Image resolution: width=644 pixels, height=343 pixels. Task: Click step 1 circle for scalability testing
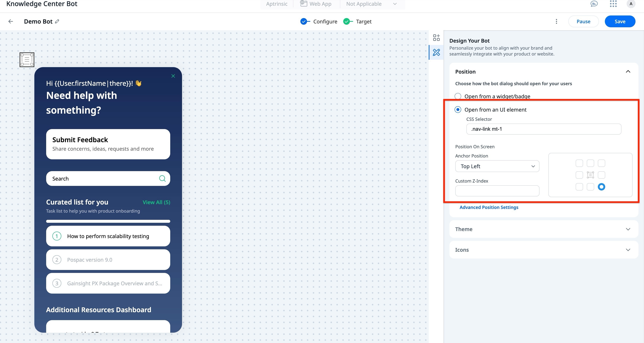pos(57,236)
